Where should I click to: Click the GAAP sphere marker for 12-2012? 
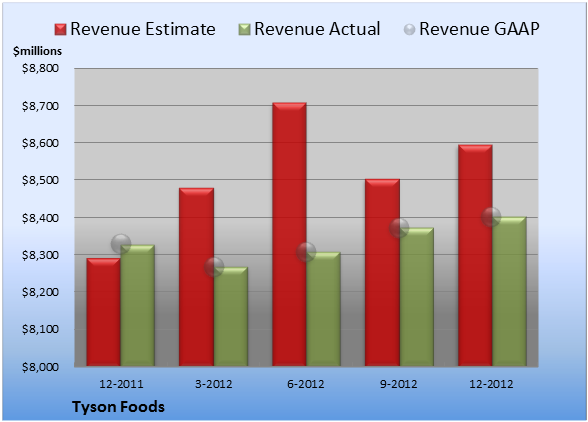pos(491,216)
